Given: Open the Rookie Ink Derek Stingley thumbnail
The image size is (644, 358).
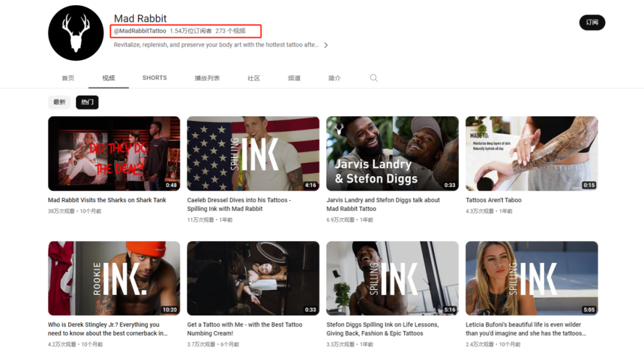Looking at the screenshot, I should (114, 278).
